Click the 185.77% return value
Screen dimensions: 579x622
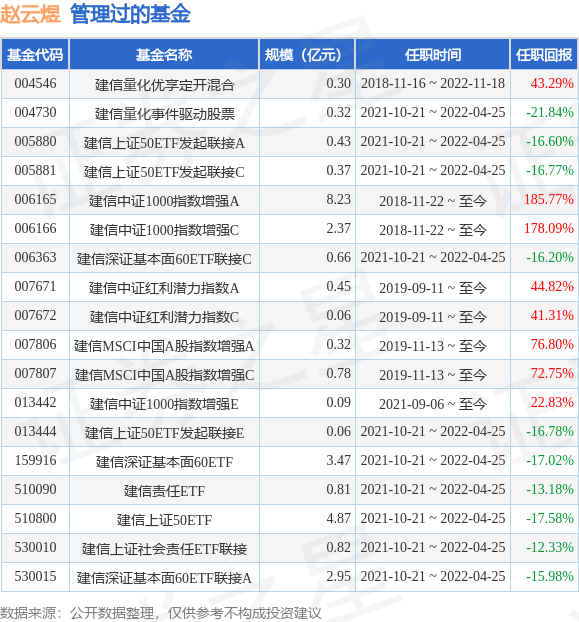tap(548, 199)
